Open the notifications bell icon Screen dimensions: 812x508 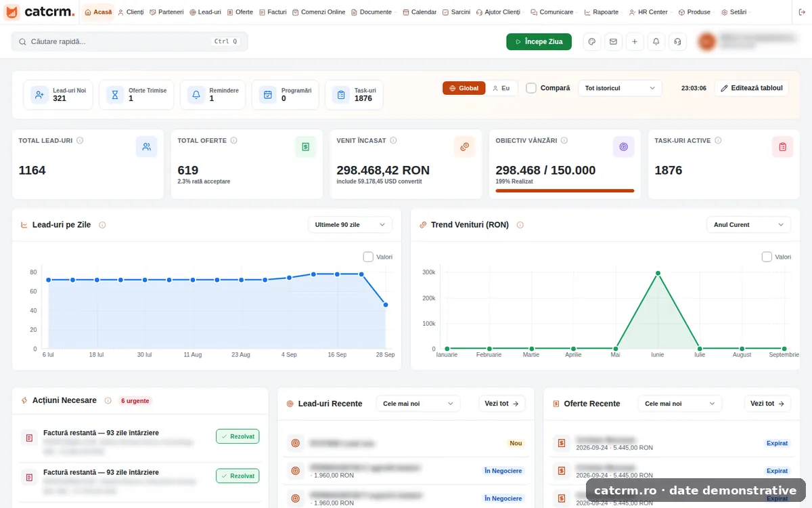pos(656,41)
